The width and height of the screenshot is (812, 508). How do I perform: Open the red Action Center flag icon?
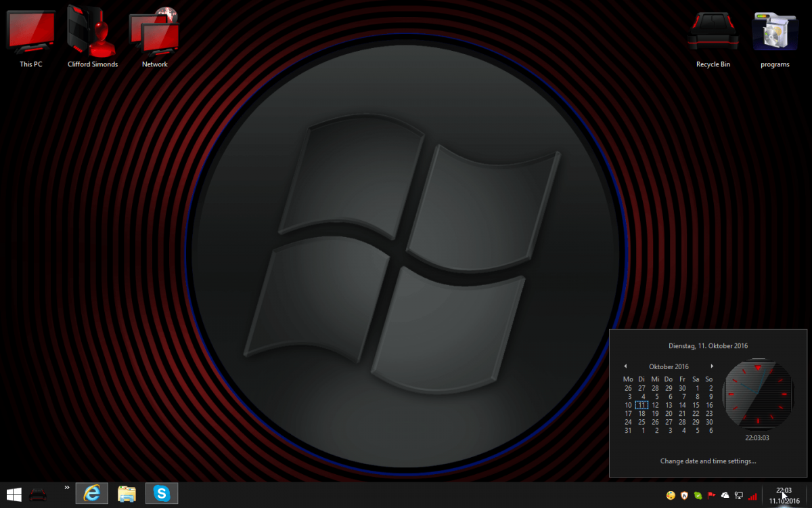pyautogui.click(x=711, y=496)
